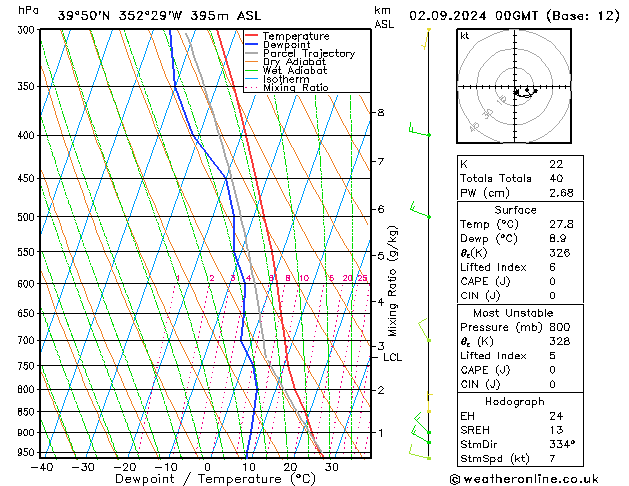Screen dimensions: 629x486
Task: Click the StmDir value 334°
Action: 562,444
